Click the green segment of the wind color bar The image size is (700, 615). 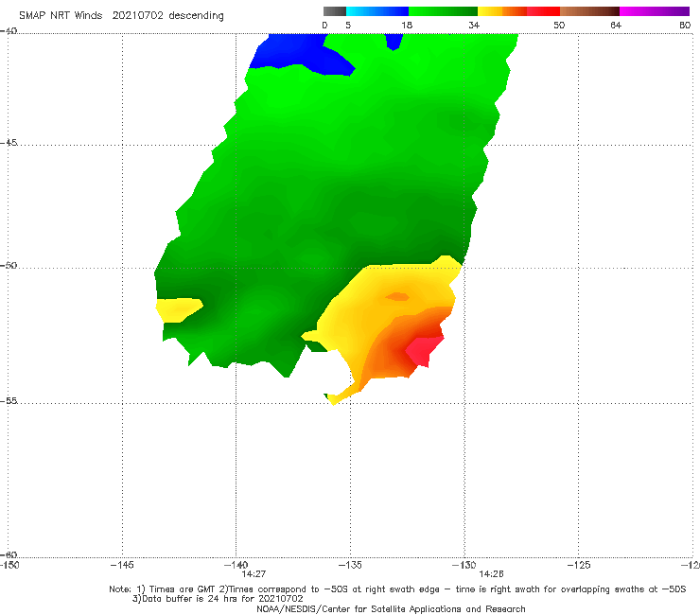click(443, 11)
